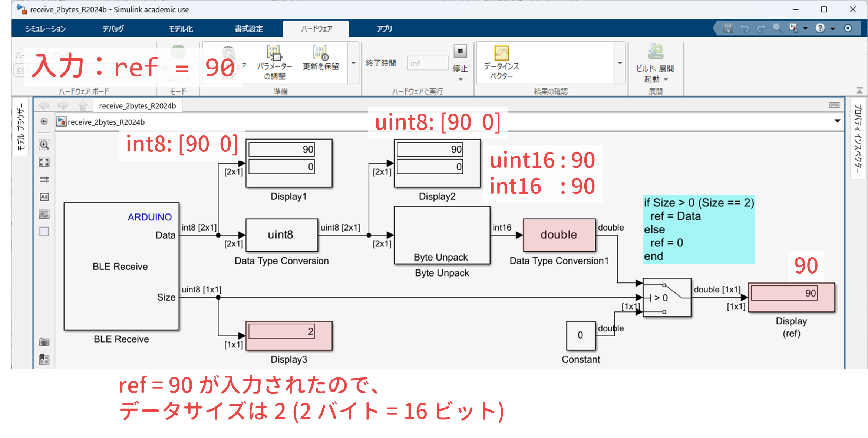This screenshot has width=868, height=438.
Task: Select the Zoom tool in canvas palette
Action: (44, 145)
